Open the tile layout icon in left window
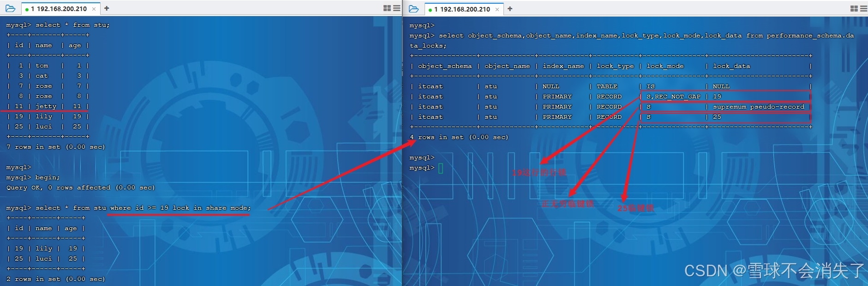 (x=387, y=8)
